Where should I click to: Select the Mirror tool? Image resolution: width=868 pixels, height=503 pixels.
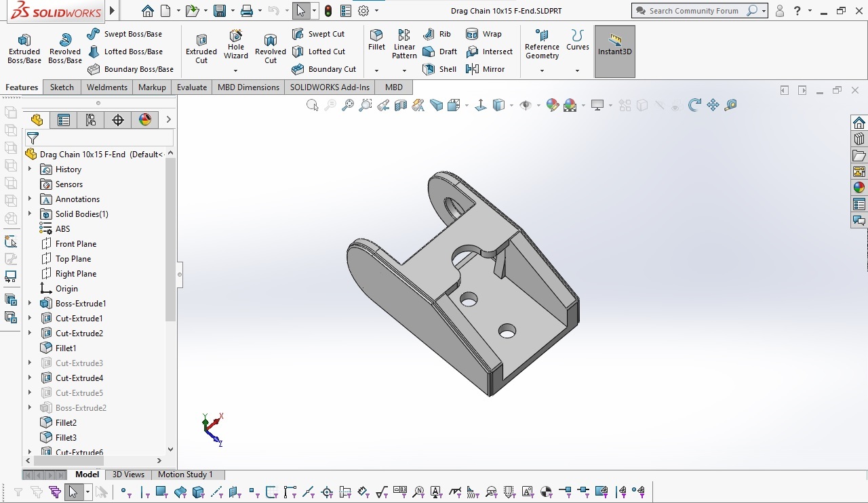pos(485,69)
